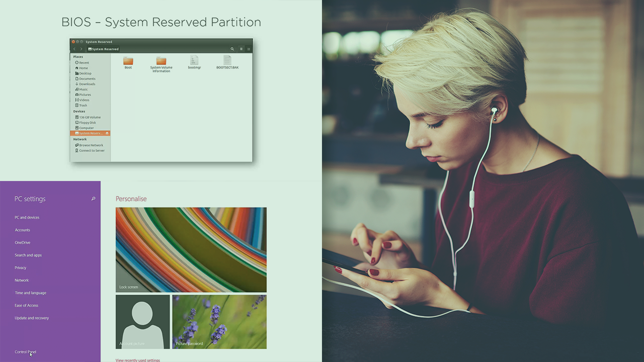The width and height of the screenshot is (644, 362).
Task: Open Update and recovery settings
Action: coord(32,318)
